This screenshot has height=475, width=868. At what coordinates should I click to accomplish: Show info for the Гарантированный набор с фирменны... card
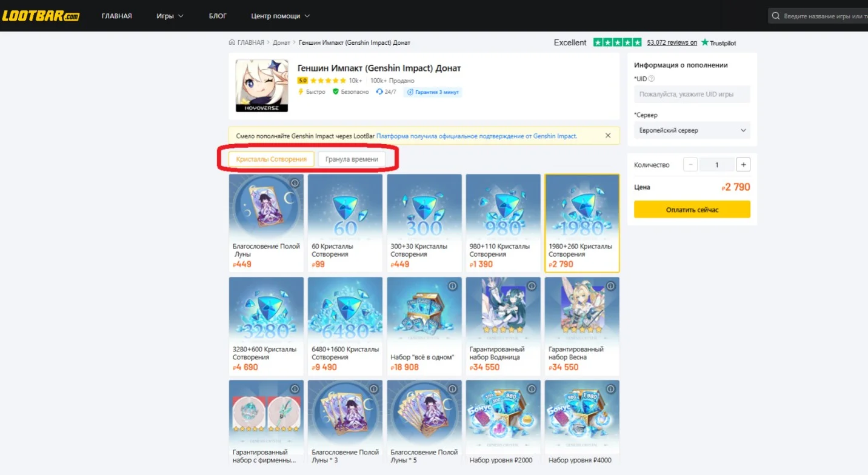tap(295, 389)
